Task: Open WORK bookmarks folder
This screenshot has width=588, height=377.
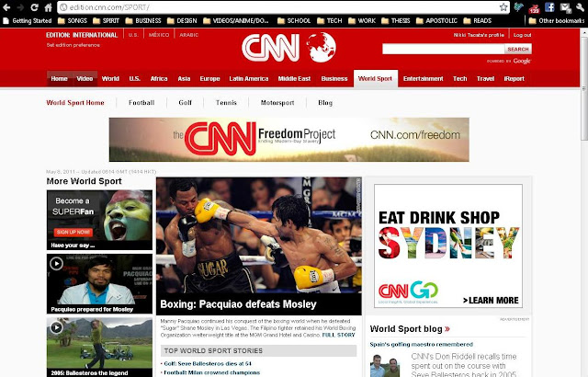Action: (362, 20)
